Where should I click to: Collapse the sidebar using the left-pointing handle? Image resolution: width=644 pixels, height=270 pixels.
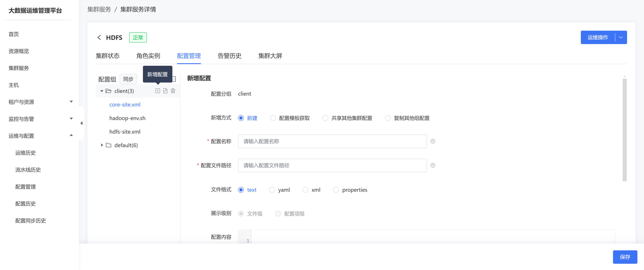(x=81, y=123)
